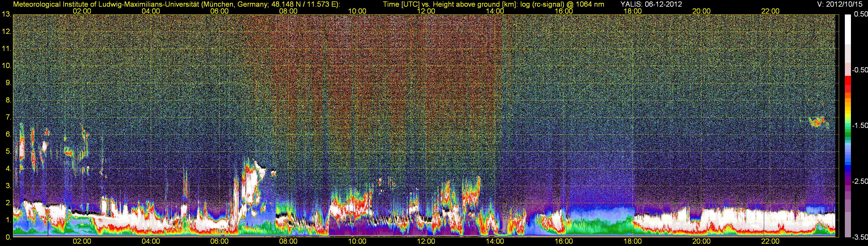Select the 20:00 tick on bottom time axis
Image resolution: width=868 pixels, height=246 pixels.
701,241
